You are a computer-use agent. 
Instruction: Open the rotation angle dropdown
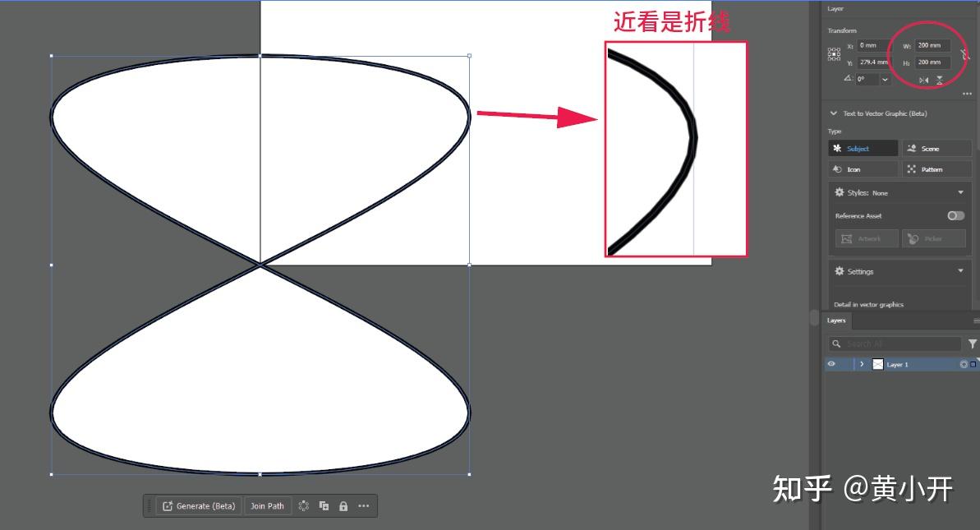(x=885, y=80)
